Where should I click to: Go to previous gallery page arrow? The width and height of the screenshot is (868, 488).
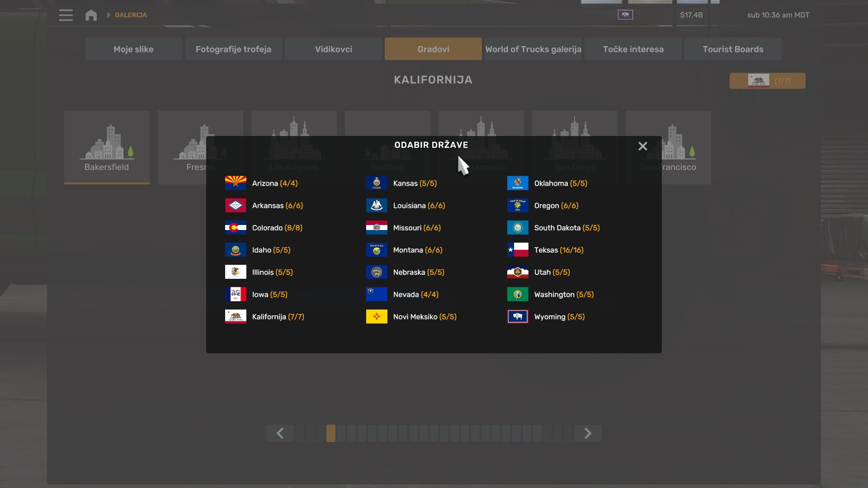280,433
